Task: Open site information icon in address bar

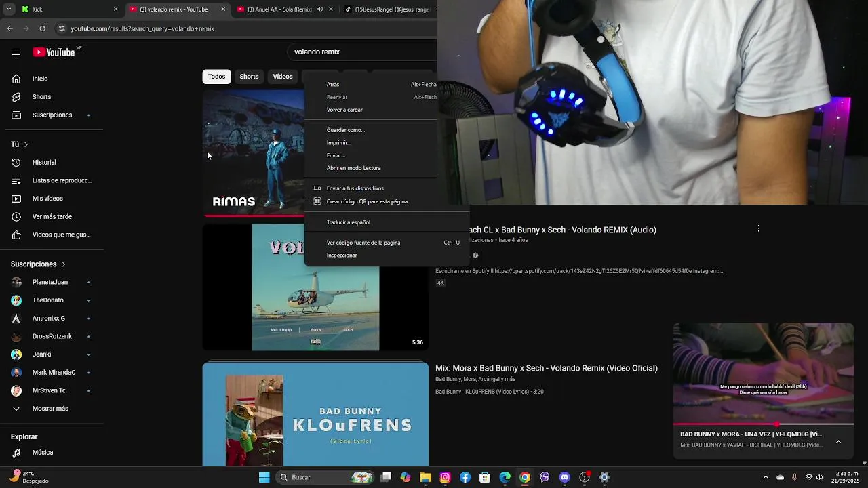Action: [62, 28]
